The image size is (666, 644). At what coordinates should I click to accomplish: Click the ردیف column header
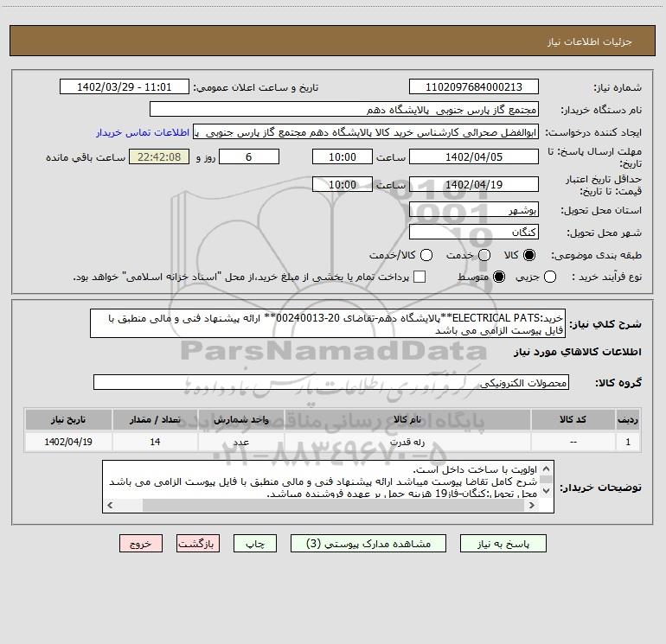click(x=628, y=420)
